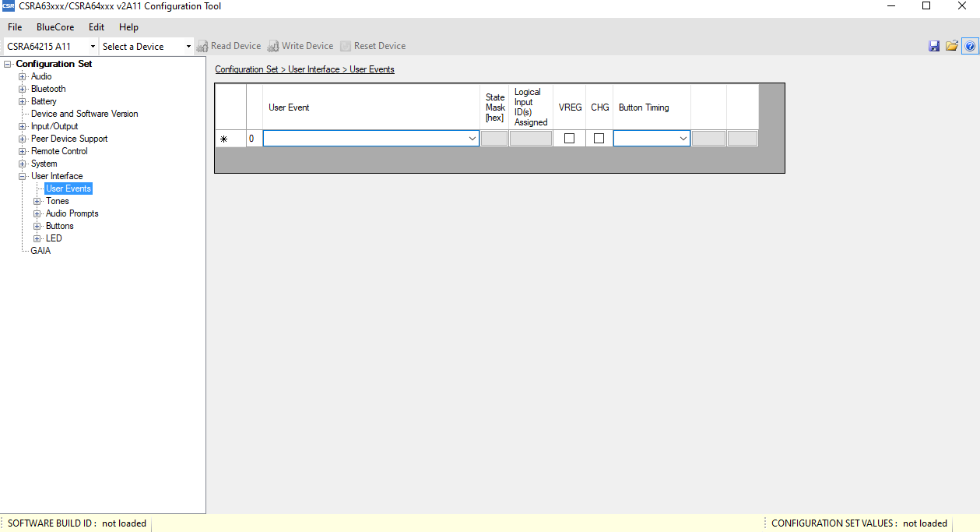The width and height of the screenshot is (980, 532).
Task: Open the Button Timing dropdown
Action: (x=683, y=139)
